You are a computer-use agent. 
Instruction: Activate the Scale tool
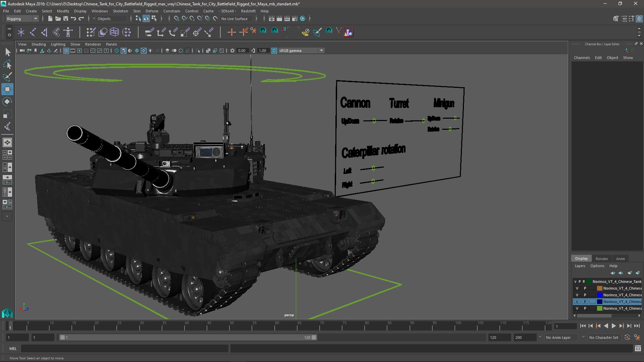(x=7, y=114)
